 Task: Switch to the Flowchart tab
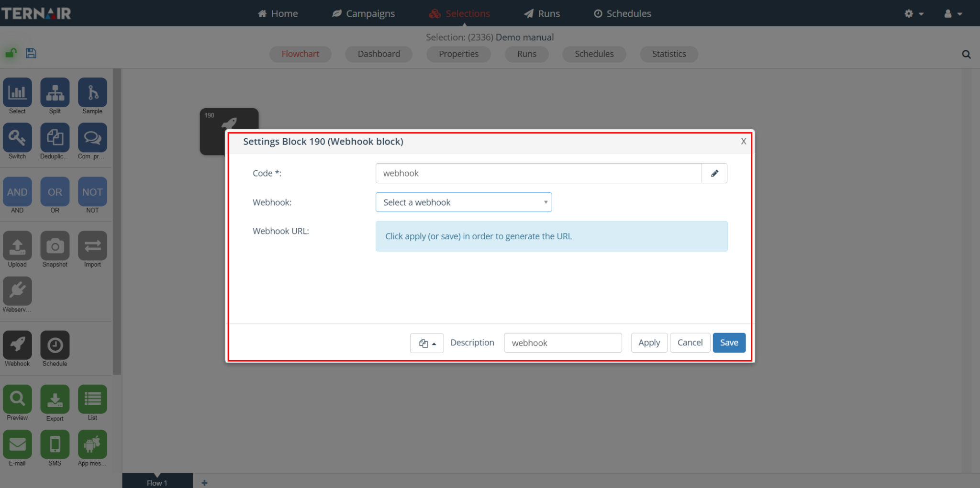301,54
